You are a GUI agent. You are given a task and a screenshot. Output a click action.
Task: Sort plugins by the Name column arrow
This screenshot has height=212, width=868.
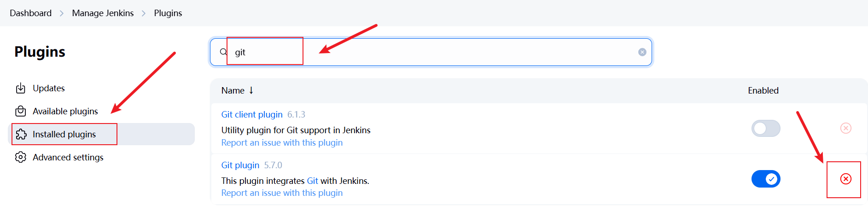click(251, 90)
